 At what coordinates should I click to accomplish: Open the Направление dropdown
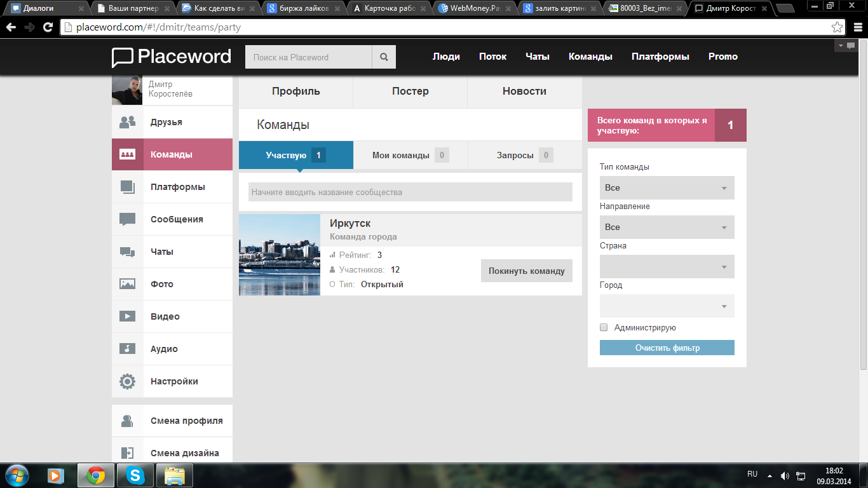click(667, 227)
